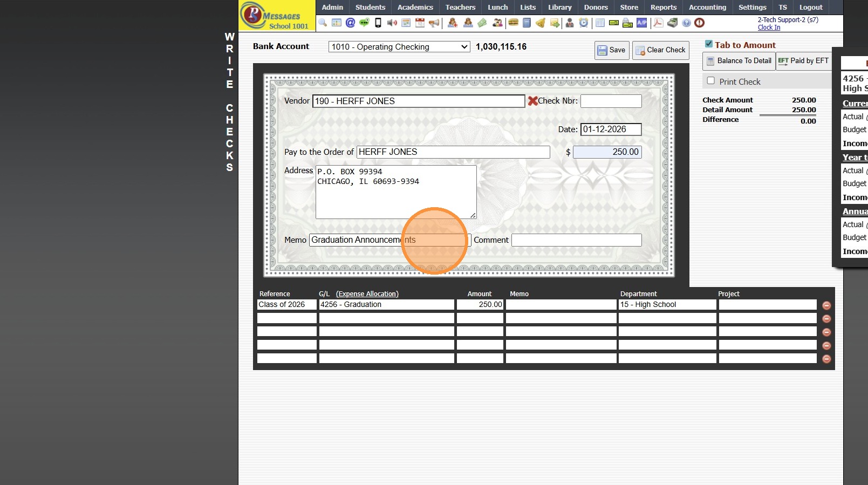Click the man in suit icon
The image size is (868, 485).
point(570,23)
